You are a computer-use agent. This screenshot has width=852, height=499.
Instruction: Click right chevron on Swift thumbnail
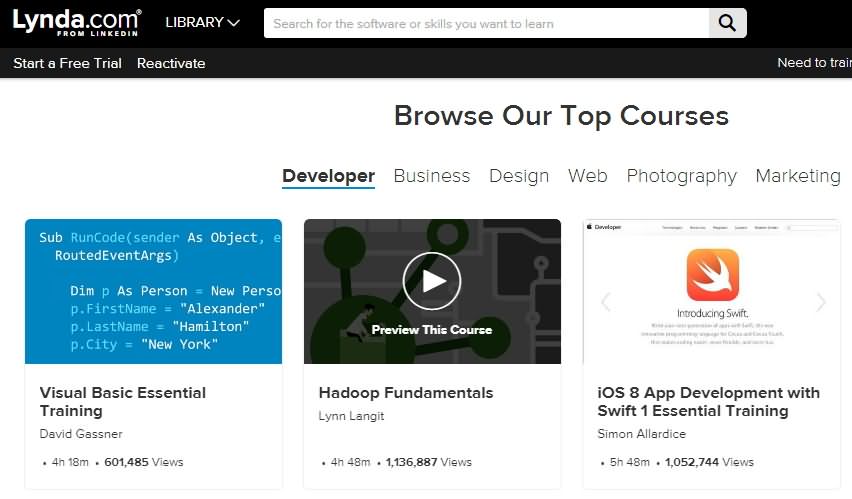tap(820, 302)
